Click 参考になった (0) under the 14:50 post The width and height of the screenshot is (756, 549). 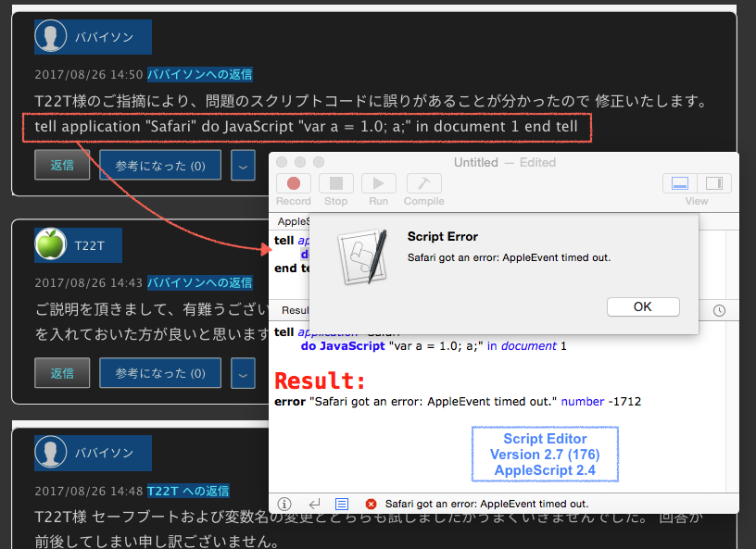pyautogui.click(x=160, y=165)
